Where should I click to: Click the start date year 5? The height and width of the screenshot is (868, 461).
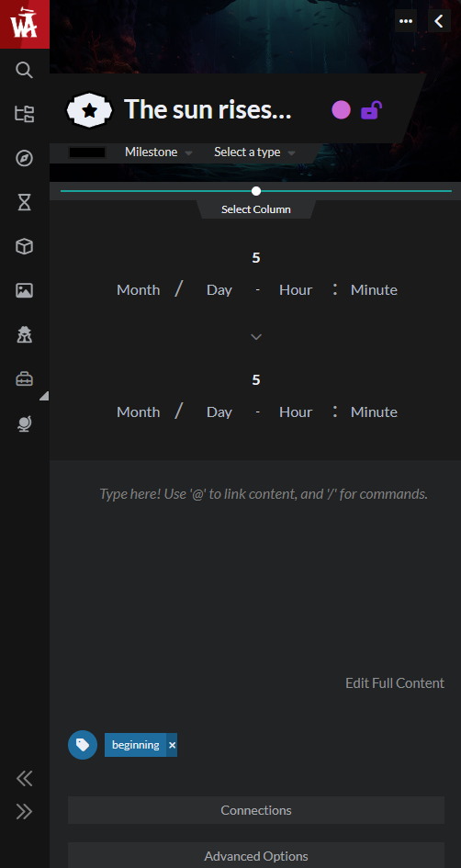pos(255,258)
